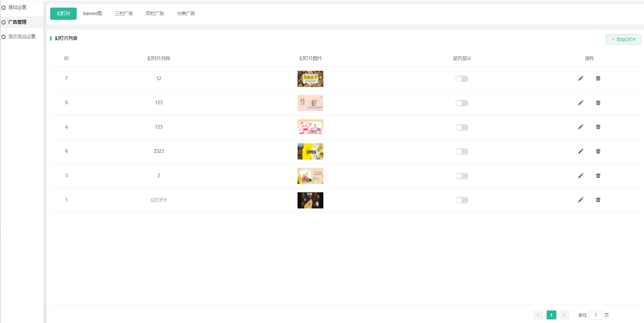Click the 添加幻灯片 button
The image size is (644, 323).
tap(623, 40)
